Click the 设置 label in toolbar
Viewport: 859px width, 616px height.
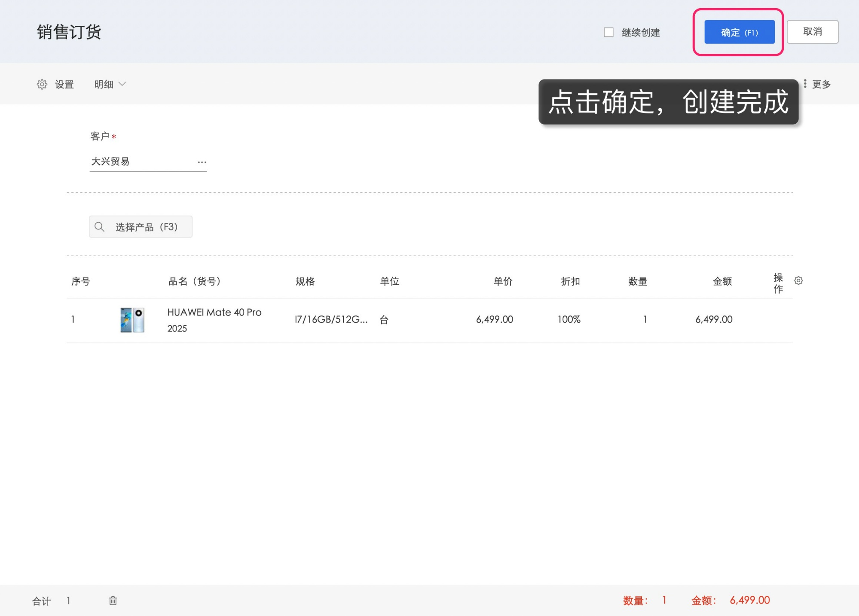pyautogui.click(x=64, y=84)
